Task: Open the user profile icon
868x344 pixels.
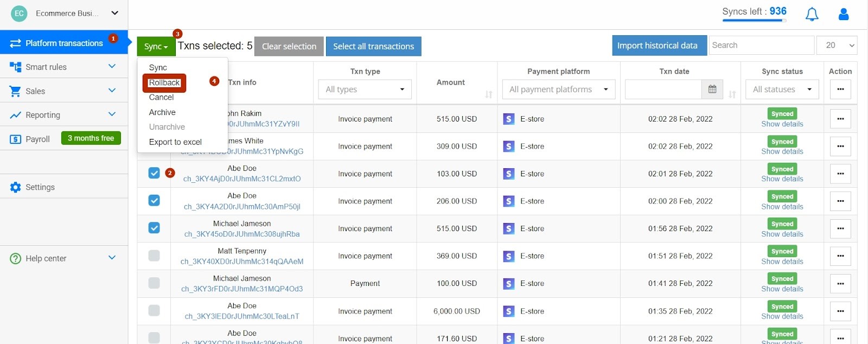Action: pyautogui.click(x=844, y=14)
